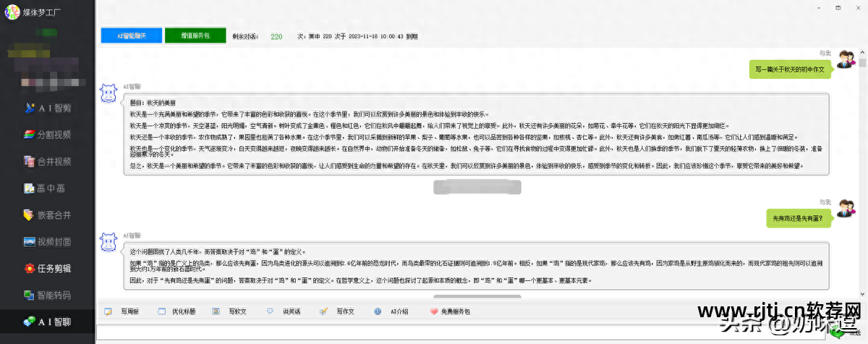Select 任务剪辑 from the sidebar
The height and width of the screenshot is (344, 868).
[x=47, y=268]
